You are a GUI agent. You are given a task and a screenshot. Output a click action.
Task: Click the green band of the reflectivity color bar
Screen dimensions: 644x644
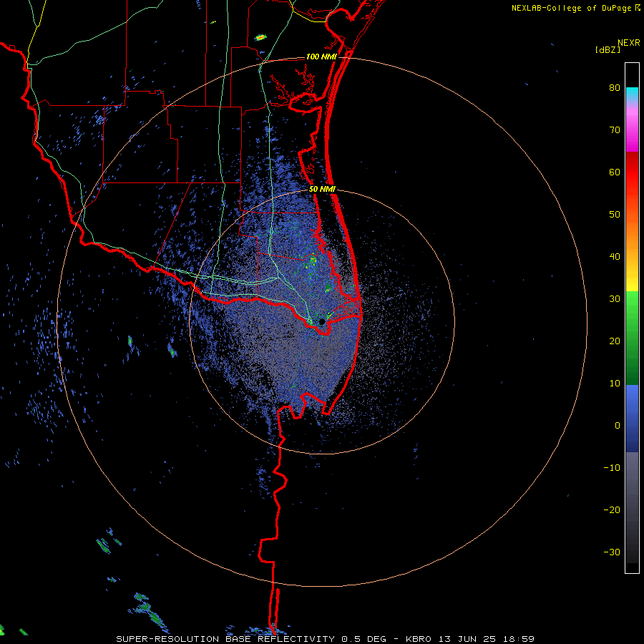[632, 338]
